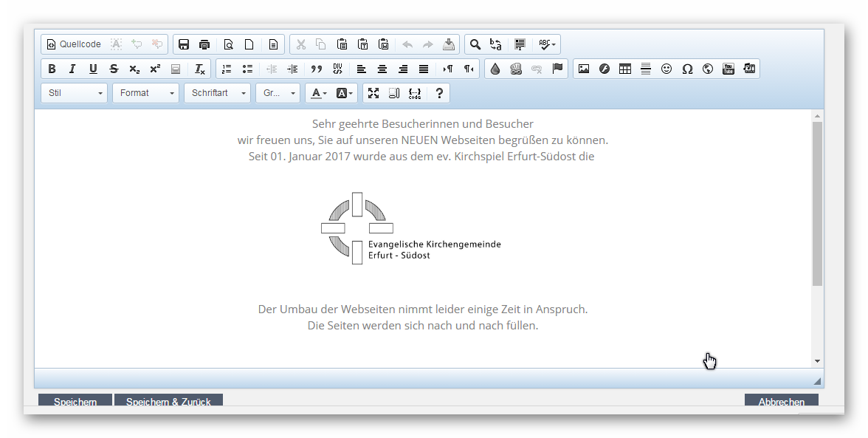Set text direction right-to-left
The height and width of the screenshot is (438, 868).
[468, 69]
